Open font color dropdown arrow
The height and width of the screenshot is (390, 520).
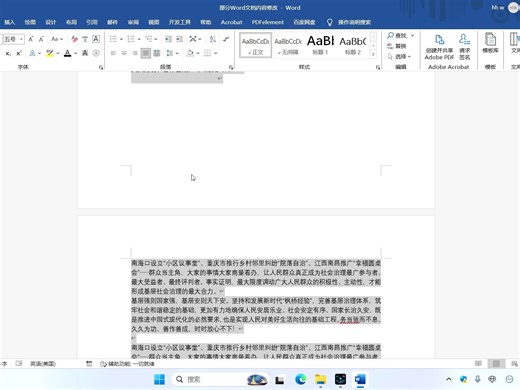tap(76, 53)
